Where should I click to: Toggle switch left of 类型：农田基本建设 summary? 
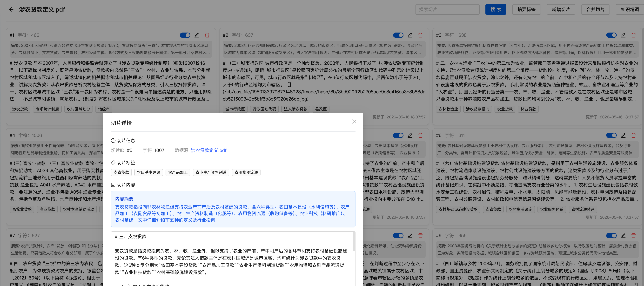click(x=398, y=136)
